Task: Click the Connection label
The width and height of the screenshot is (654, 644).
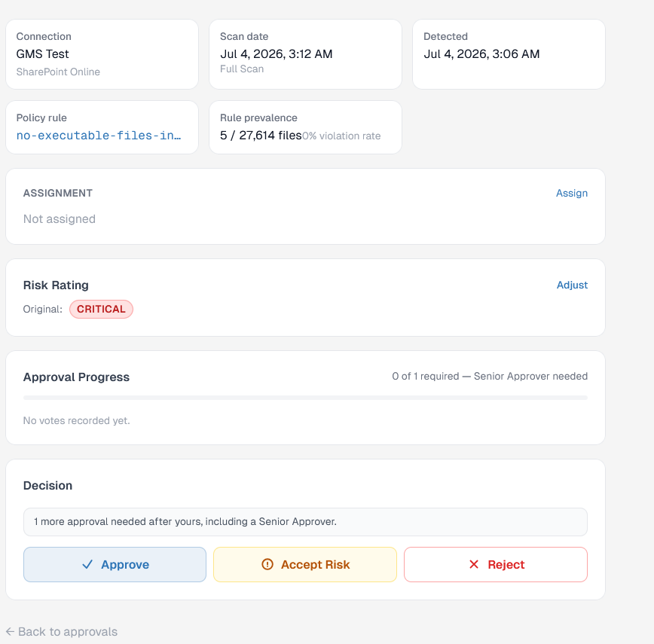Action: tap(44, 37)
